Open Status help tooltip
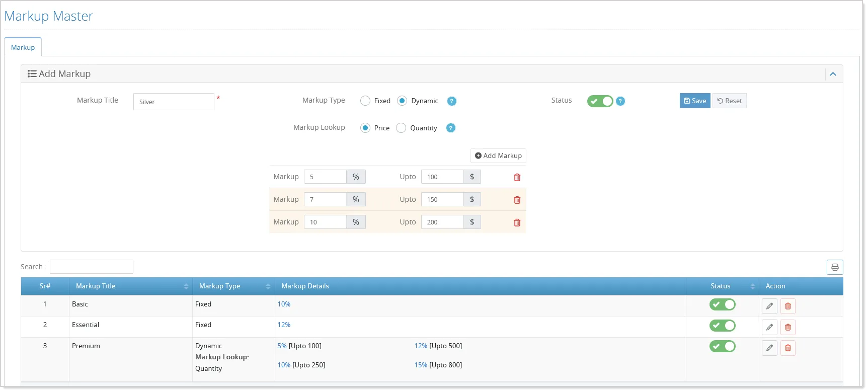Image resolution: width=868 pixels, height=392 pixels. coord(620,101)
